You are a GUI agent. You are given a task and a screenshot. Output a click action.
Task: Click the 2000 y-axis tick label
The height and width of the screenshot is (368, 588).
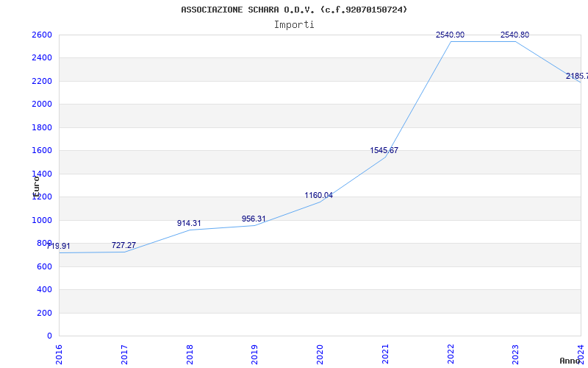point(42,105)
